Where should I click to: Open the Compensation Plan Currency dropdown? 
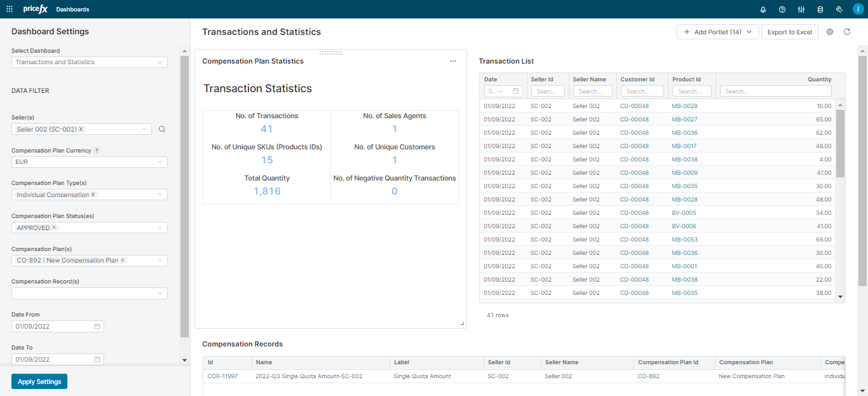[89, 161]
